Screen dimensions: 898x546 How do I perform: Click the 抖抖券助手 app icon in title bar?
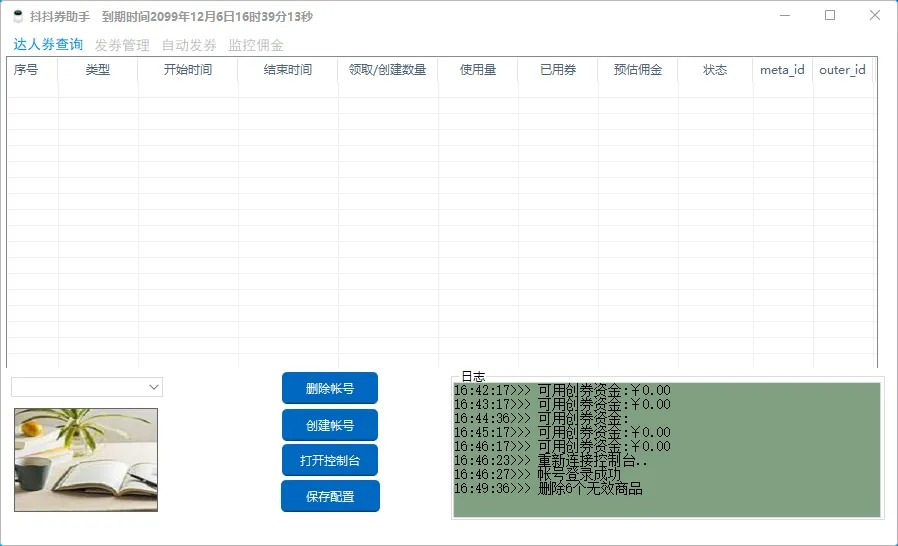(18, 17)
